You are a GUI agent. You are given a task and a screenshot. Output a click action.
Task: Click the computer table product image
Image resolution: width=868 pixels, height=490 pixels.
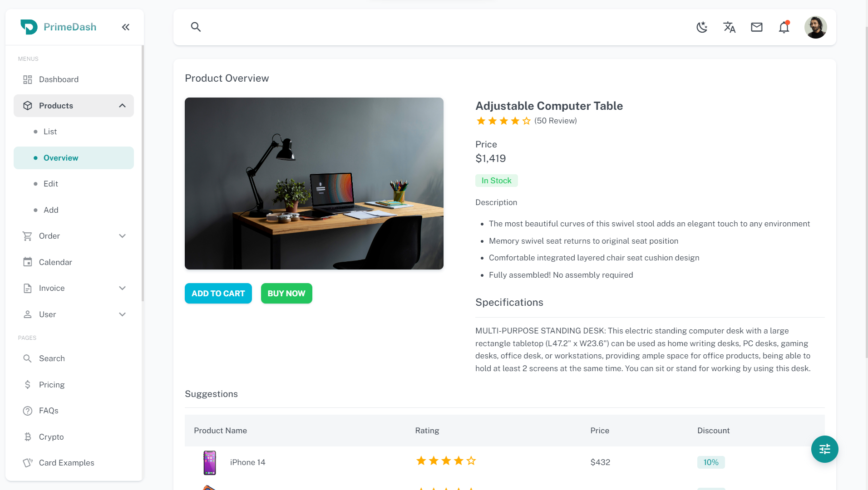click(x=314, y=183)
